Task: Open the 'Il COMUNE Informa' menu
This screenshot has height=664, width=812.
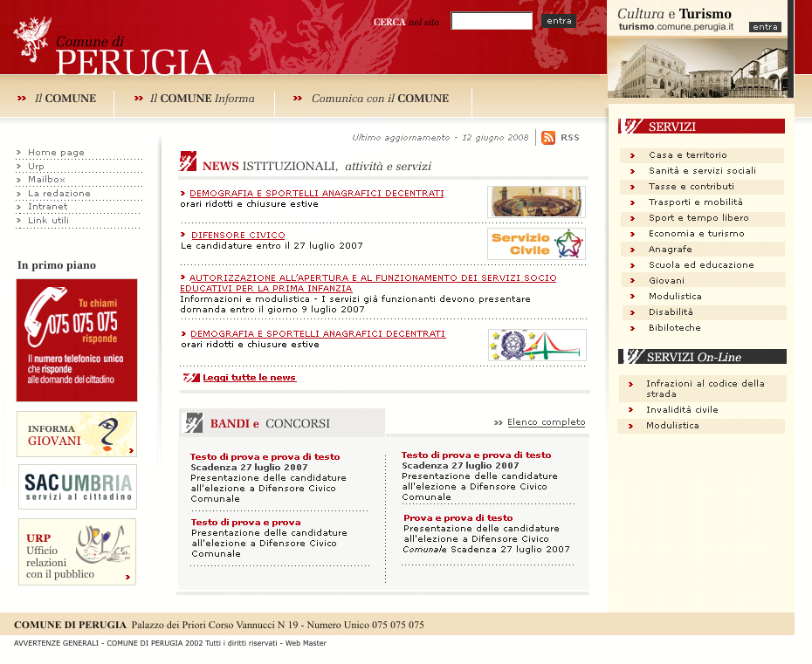Action: coord(202,99)
